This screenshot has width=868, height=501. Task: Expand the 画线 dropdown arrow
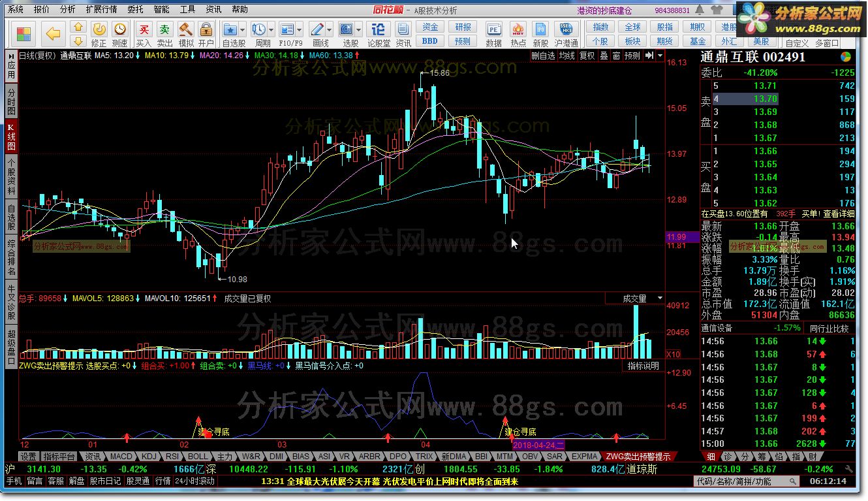point(329,30)
